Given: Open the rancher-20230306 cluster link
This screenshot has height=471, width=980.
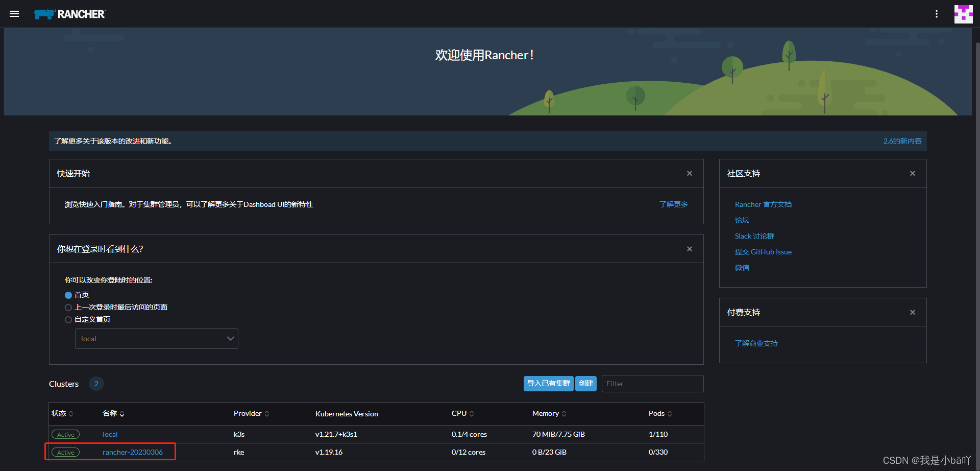Looking at the screenshot, I should coord(133,453).
